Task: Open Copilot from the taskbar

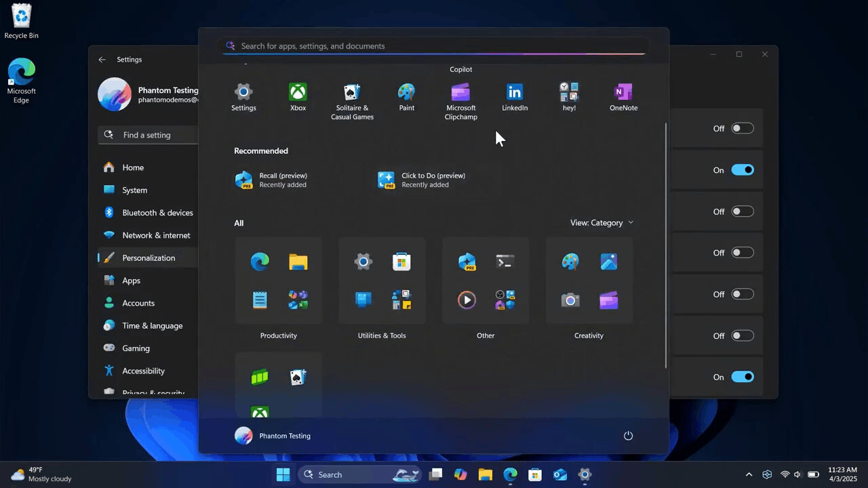Action: (x=460, y=474)
